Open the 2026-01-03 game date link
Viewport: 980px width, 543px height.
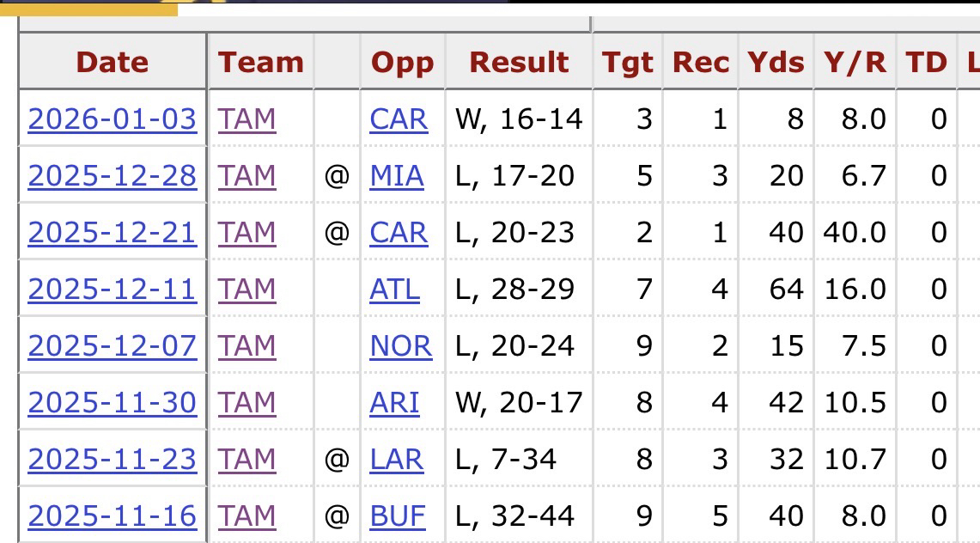112,119
